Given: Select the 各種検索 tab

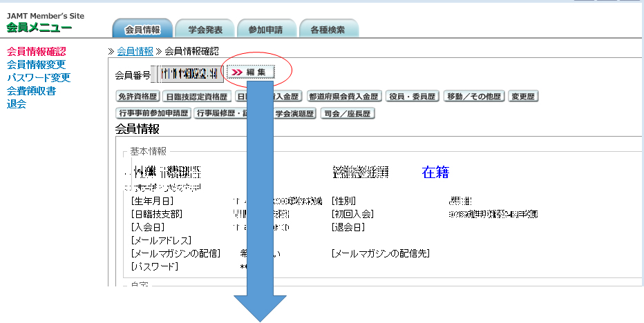Looking at the screenshot, I should [x=329, y=30].
